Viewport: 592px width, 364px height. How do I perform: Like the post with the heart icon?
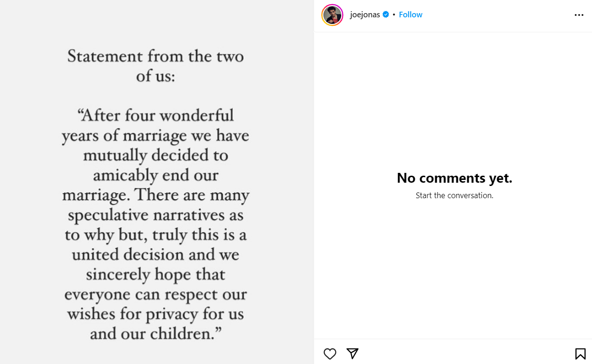coord(330,354)
